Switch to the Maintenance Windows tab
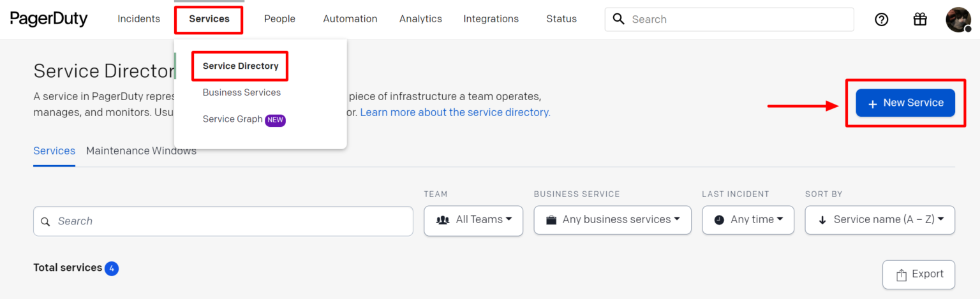Viewport: 980px width, 299px height. 141,151
